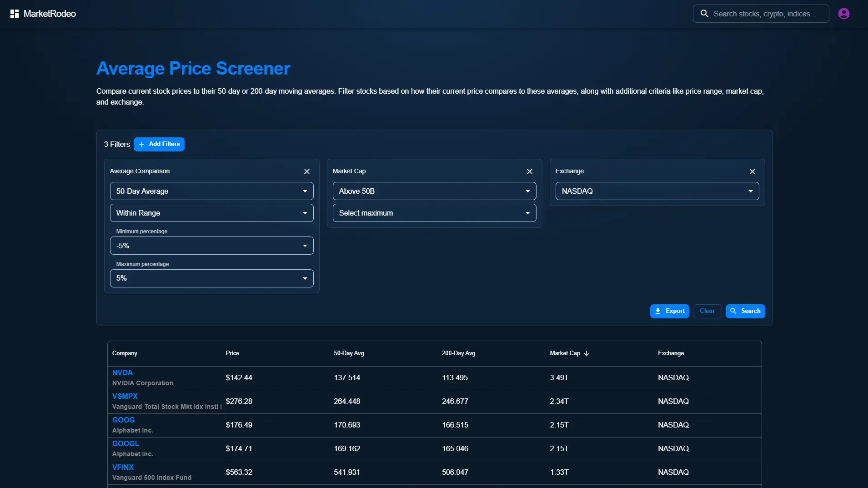Click the Add Filters button
Image resolution: width=868 pixels, height=488 pixels.
tap(159, 144)
